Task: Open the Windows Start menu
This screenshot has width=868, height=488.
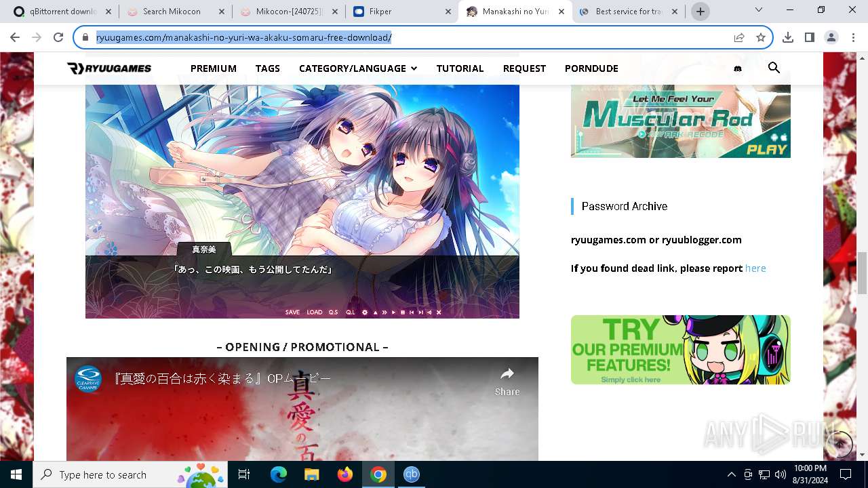Action: pos(16,474)
